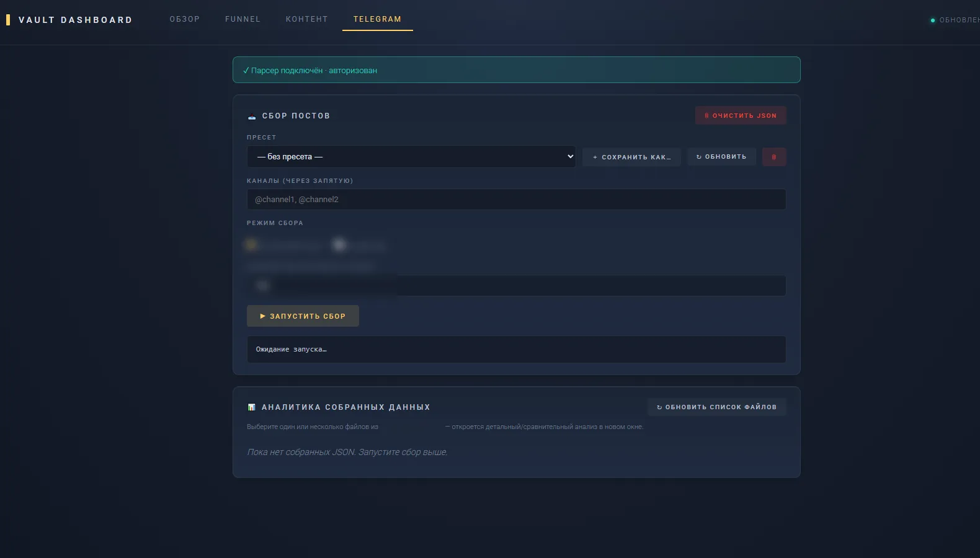
Task: Open the ОБЗОР tab
Action: coord(185,19)
